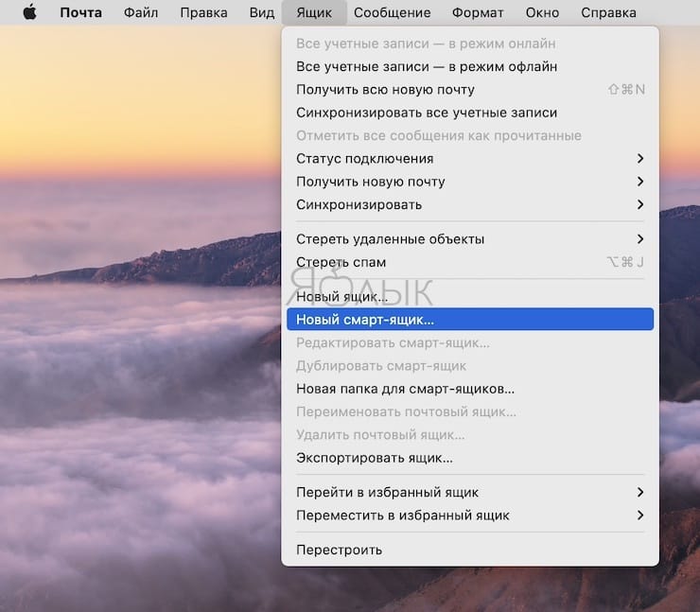Expand 'Перейти в избранный ящик' submenu
This screenshot has height=612, width=700.
click(470, 493)
